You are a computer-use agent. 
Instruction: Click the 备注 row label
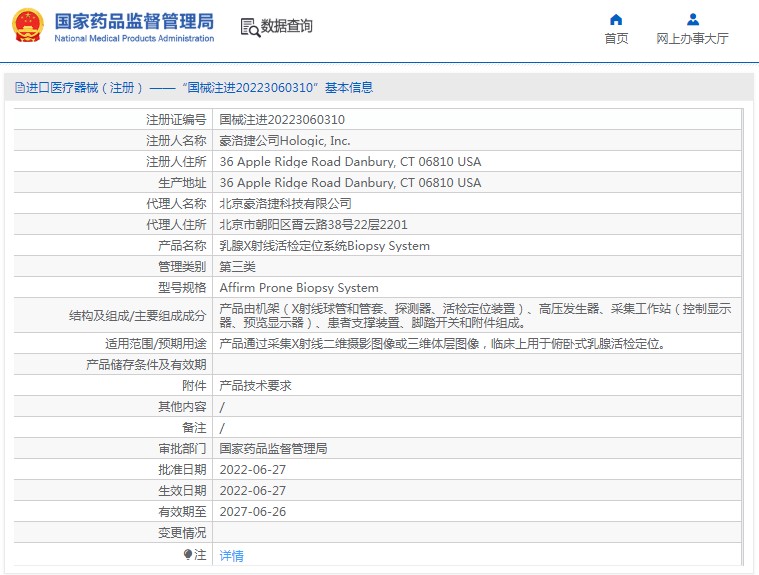(x=194, y=428)
